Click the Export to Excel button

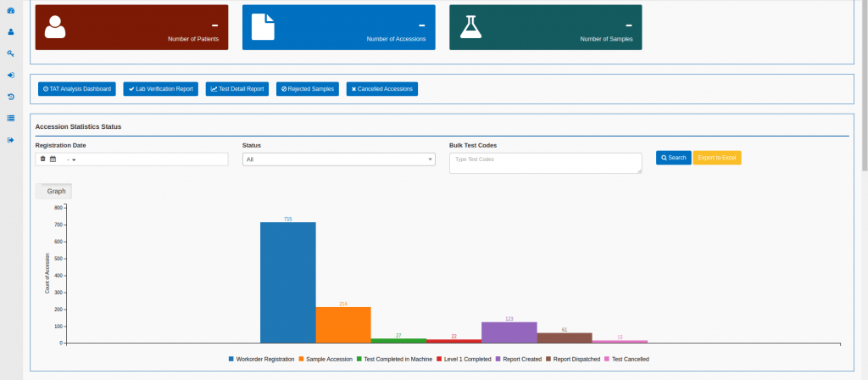716,158
